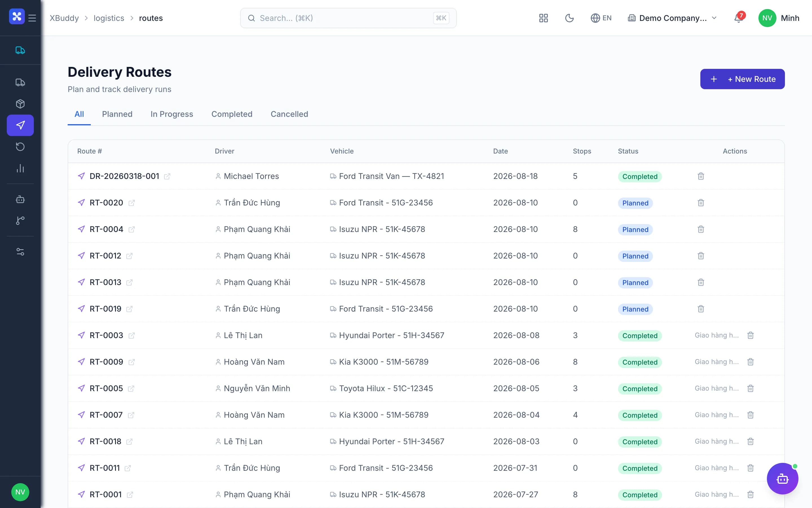Go to logistics breadcrumb
812x508 pixels.
click(x=109, y=18)
